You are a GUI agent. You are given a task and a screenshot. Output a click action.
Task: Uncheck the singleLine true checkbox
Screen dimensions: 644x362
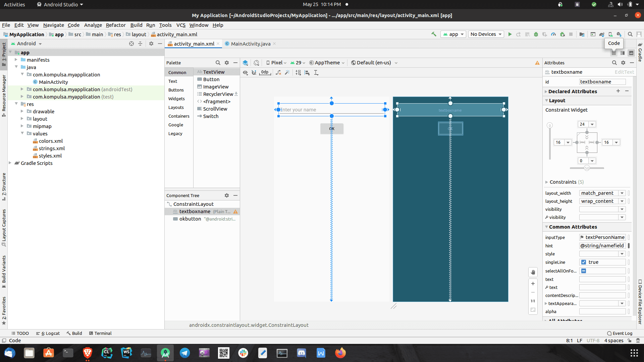[x=584, y=262]
